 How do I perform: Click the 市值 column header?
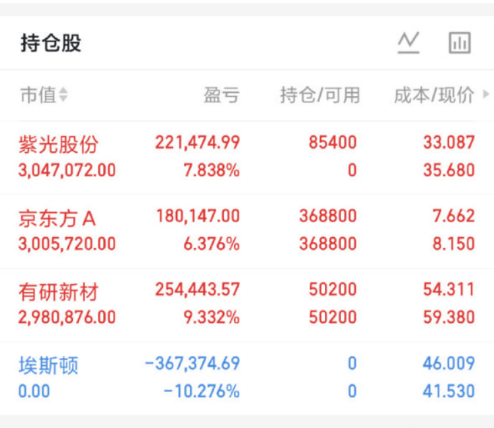[x=38, y=95]
